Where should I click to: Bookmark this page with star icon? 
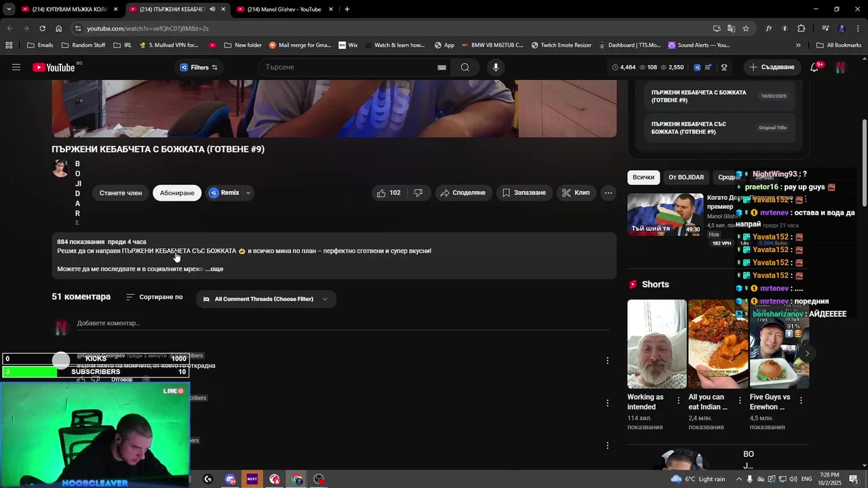746,28
